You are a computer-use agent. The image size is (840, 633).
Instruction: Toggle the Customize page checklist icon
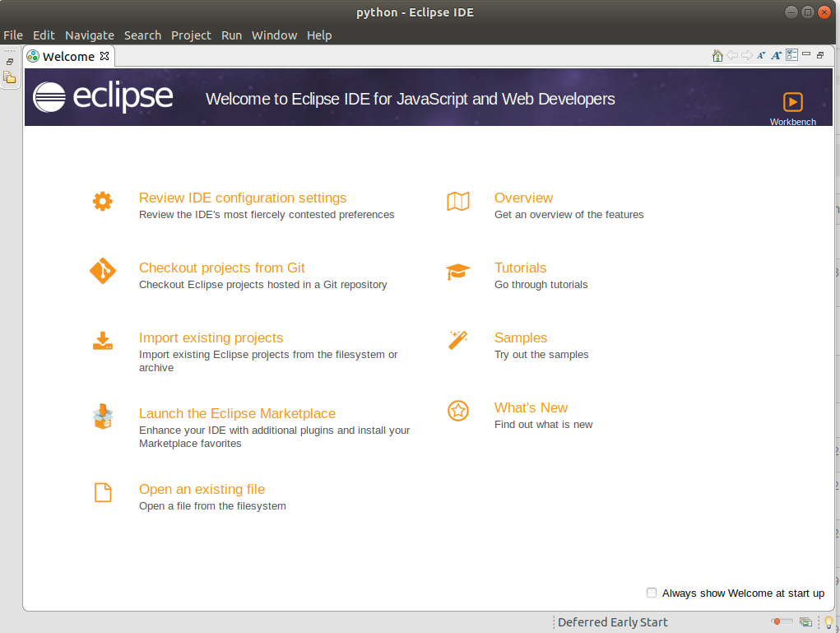[x=791, y=54]
